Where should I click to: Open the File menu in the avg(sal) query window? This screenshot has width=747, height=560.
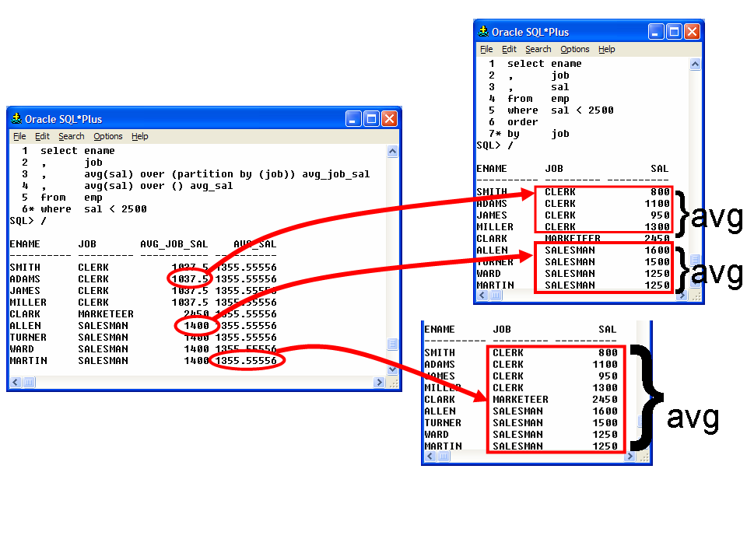point(19,136)
